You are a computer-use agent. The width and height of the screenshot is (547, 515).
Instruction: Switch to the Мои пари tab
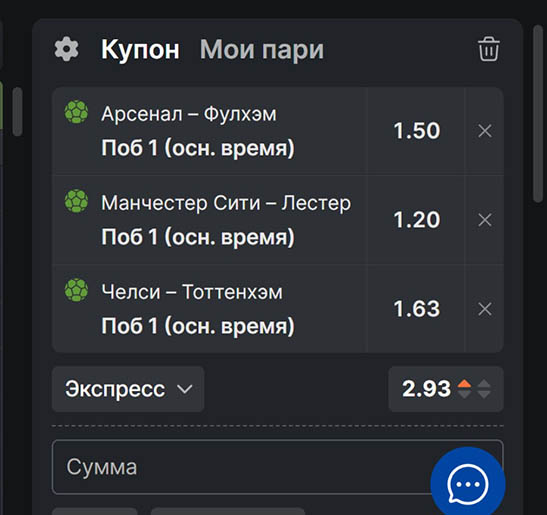(262, 50)
